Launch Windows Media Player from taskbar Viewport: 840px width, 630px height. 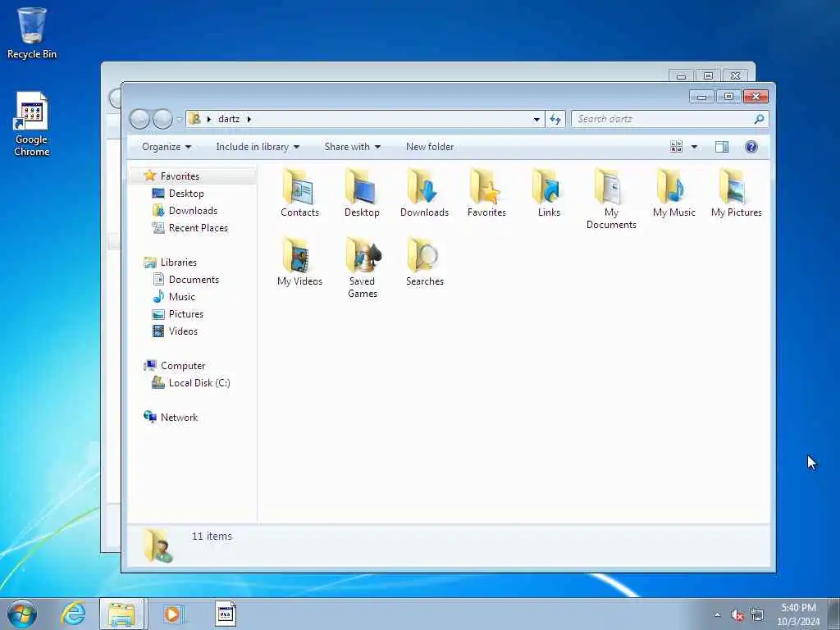pyautogui.click(x=172, y=614)
